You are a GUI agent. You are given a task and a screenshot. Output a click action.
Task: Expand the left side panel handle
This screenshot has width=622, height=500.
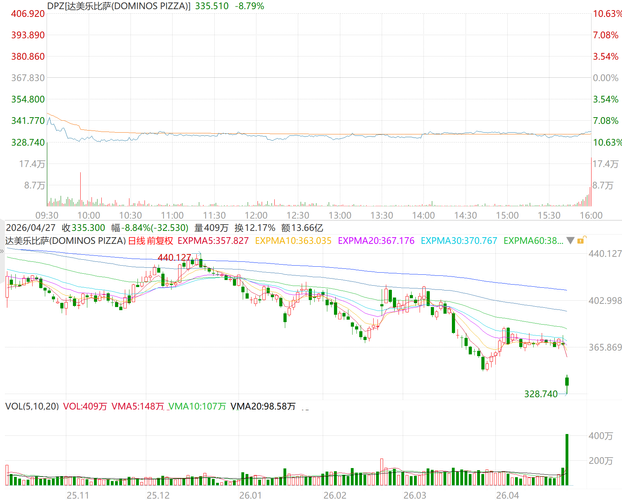[2, 251]
